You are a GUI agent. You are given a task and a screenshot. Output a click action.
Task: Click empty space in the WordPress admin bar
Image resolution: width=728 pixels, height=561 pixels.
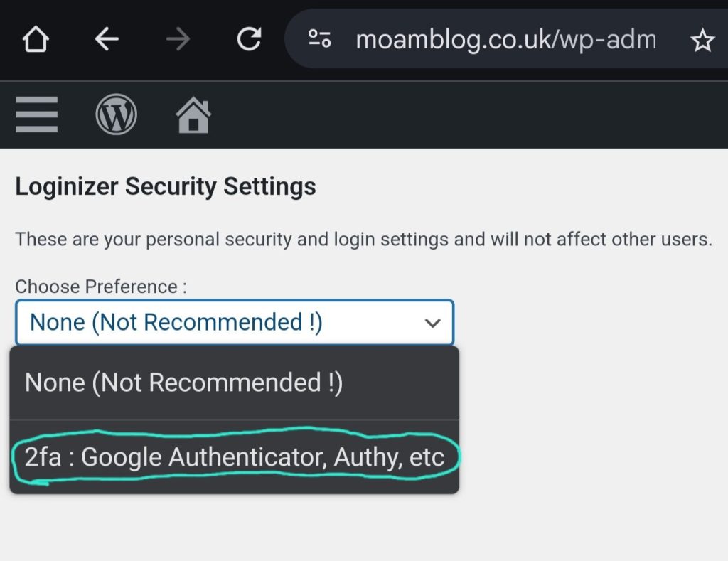click(462, 114)
